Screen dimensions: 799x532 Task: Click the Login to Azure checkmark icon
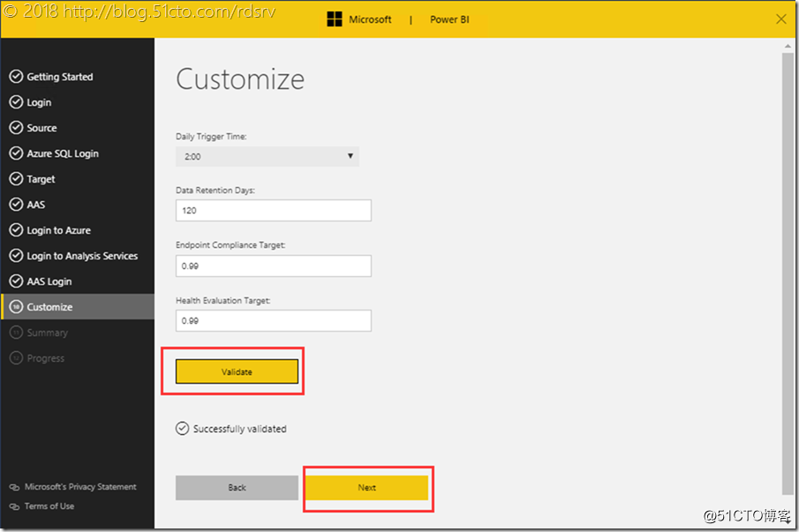click(16, 230)
